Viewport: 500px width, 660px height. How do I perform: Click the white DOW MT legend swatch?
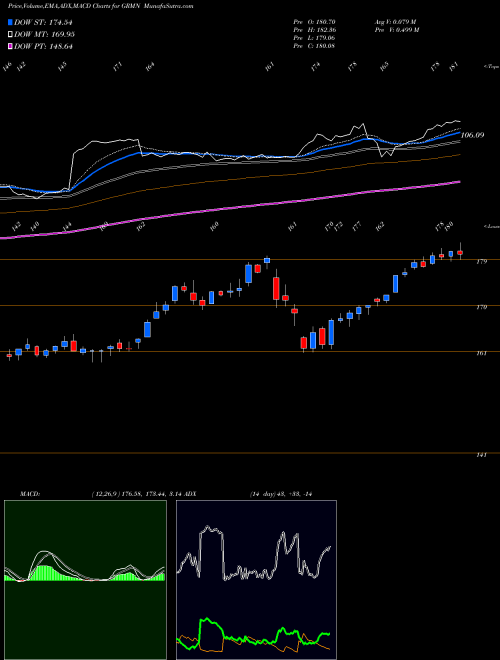10,35
